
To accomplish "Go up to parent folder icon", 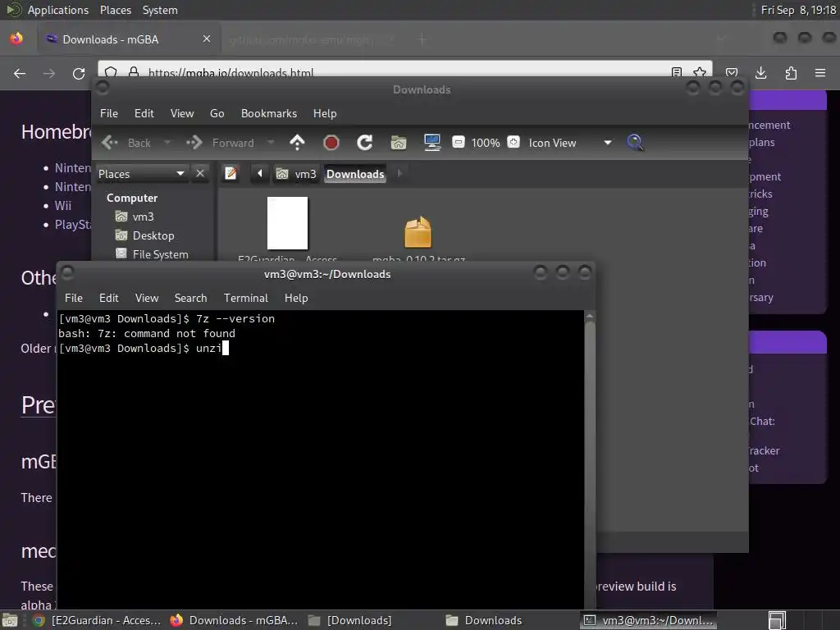I will coord(297,143).
